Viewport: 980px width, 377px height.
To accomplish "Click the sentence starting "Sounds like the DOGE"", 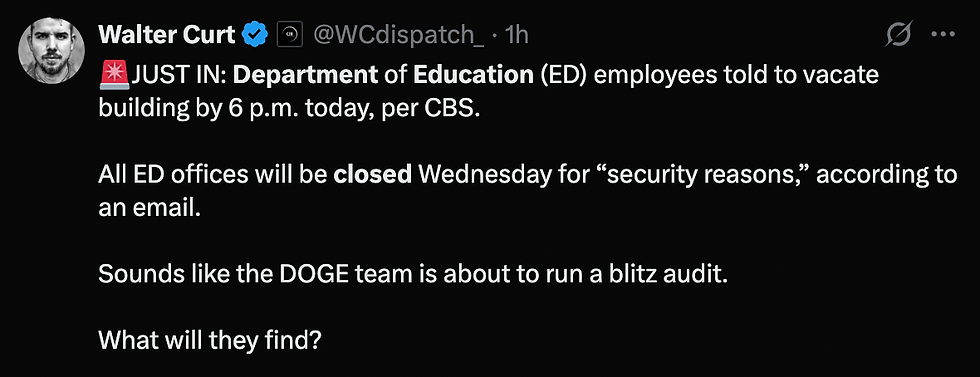I will coord(414,274).
